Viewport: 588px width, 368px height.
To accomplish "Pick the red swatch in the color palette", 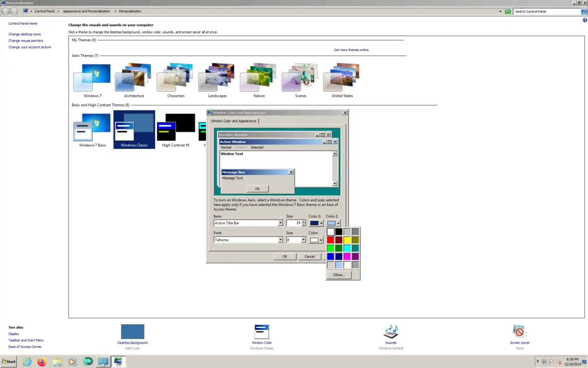I will [330, 240].
